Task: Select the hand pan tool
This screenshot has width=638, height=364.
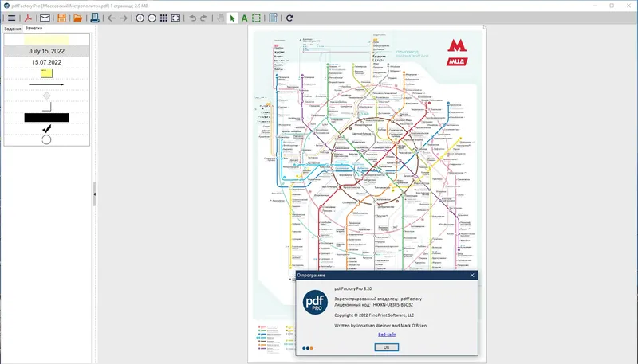Action: pyautogui.click(x=221, y=18)
